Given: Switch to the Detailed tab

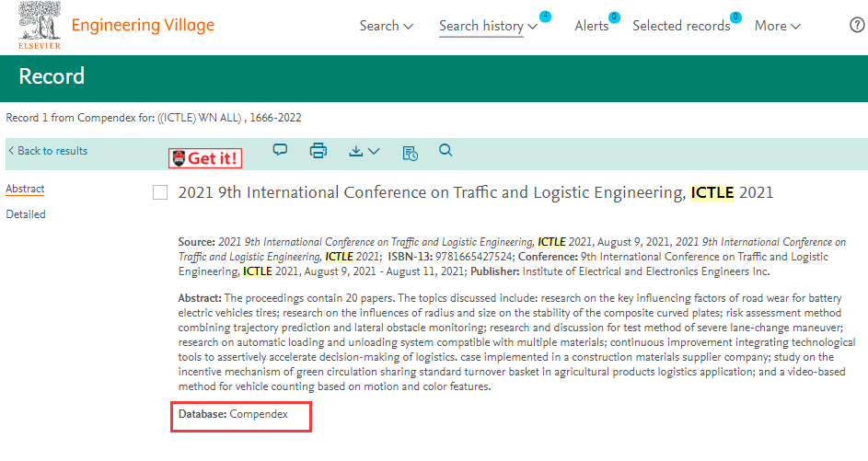Looking at the screenshot, I should pos(26,214).
